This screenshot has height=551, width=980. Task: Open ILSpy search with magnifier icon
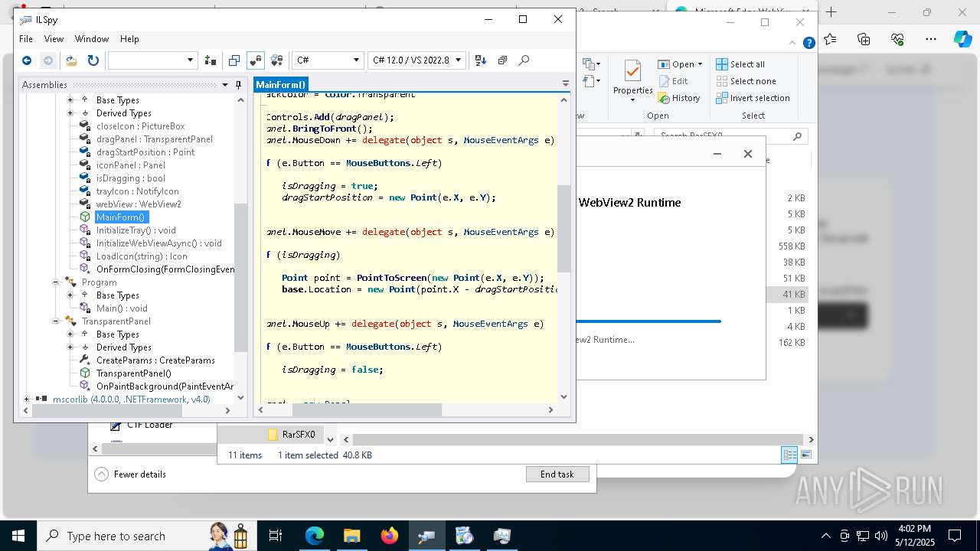[524, 60]
